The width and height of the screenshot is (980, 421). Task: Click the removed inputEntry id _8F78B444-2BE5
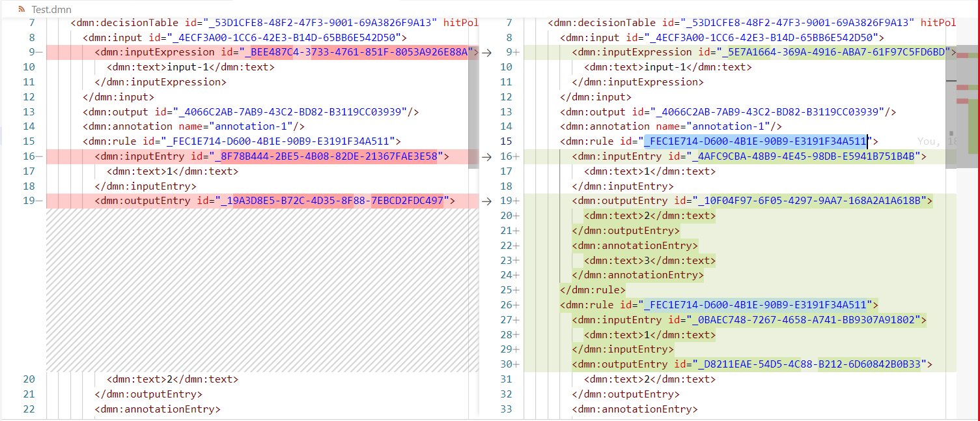coord(326,156)
